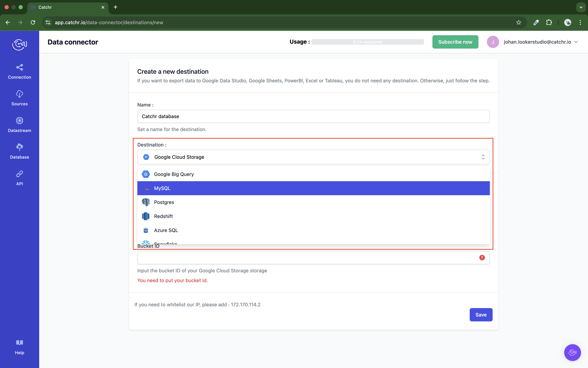588x368 pixels.
Task: Choose Google Big Query option
Action: (313, 174)
